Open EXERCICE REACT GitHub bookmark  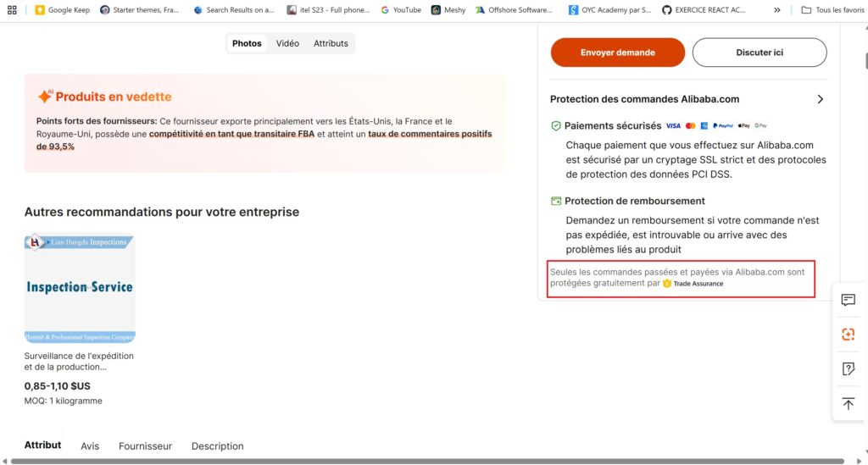coord(704,10)
